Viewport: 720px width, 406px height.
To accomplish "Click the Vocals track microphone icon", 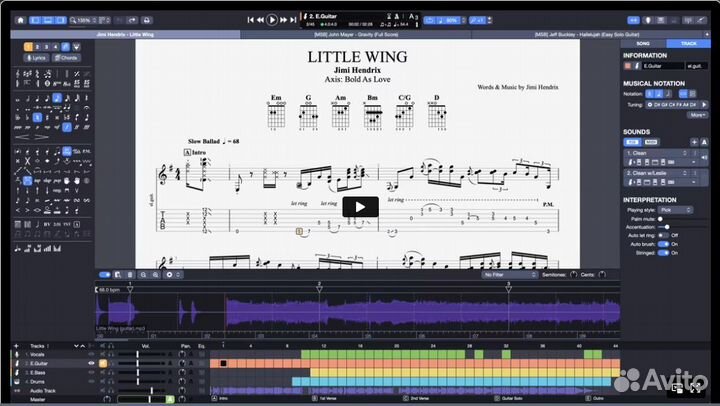I will pyautogui.click(x=15, y=354).
